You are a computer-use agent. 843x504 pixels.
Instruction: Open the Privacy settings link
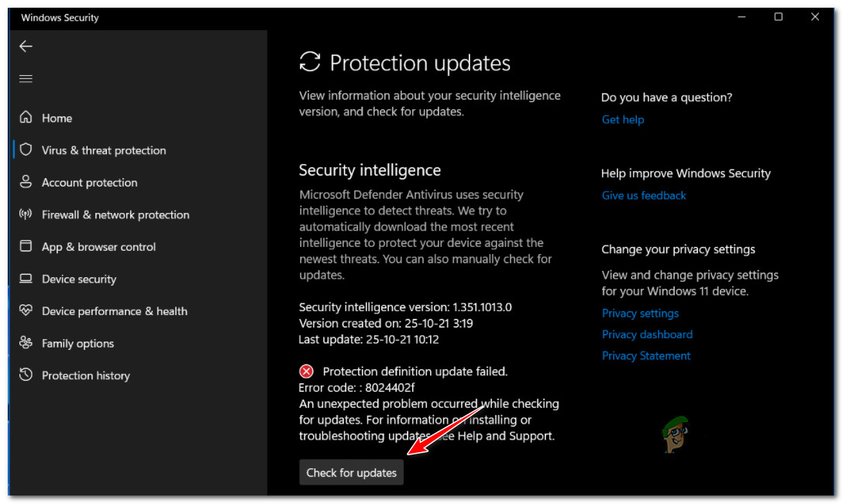tap(640, 313)
